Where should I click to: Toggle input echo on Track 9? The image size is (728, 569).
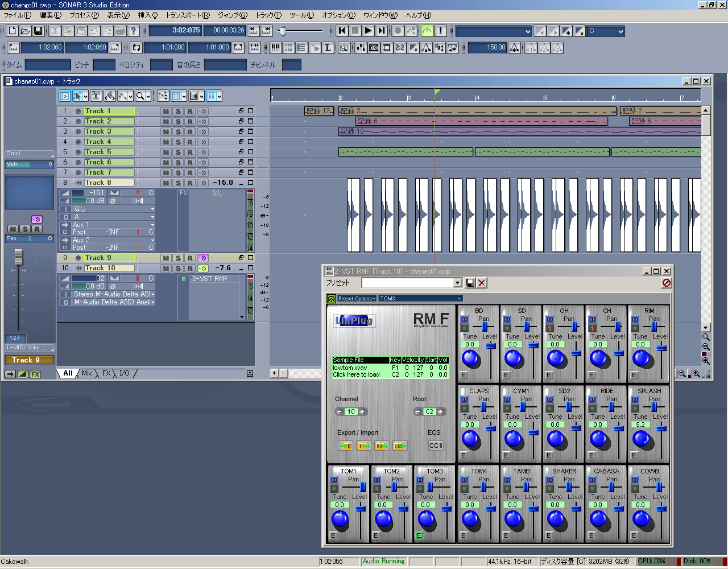point(202,258)
